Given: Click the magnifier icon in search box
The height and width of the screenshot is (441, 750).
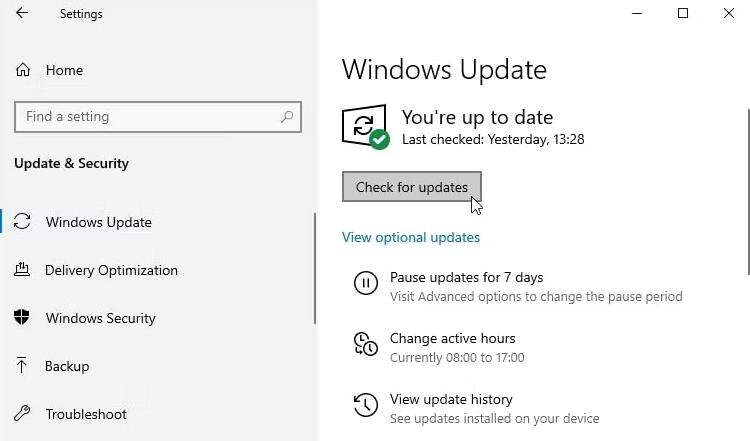Looking at the screenshot, I should click(x=287, y=116).
